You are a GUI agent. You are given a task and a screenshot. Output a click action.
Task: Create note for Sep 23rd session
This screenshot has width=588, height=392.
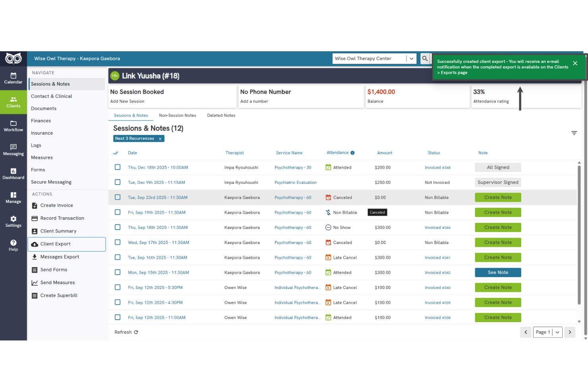click(498, 197)
